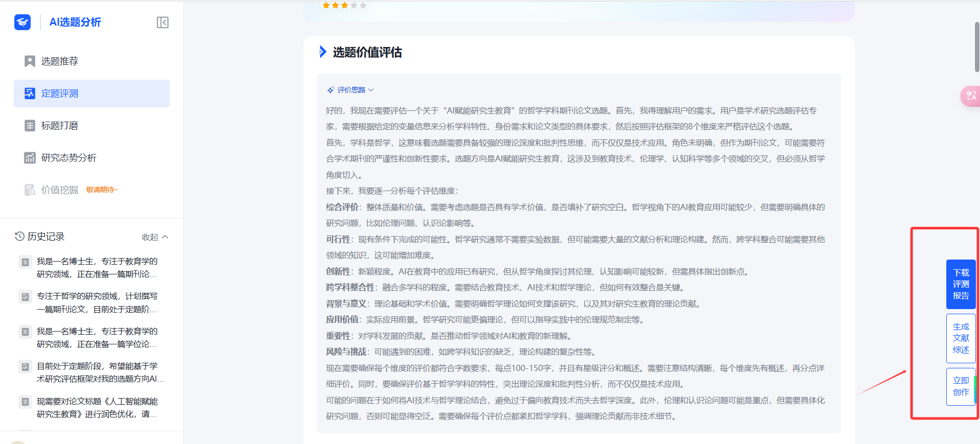
Task: Collapse history list via 收起
Action: coord(155,237)
